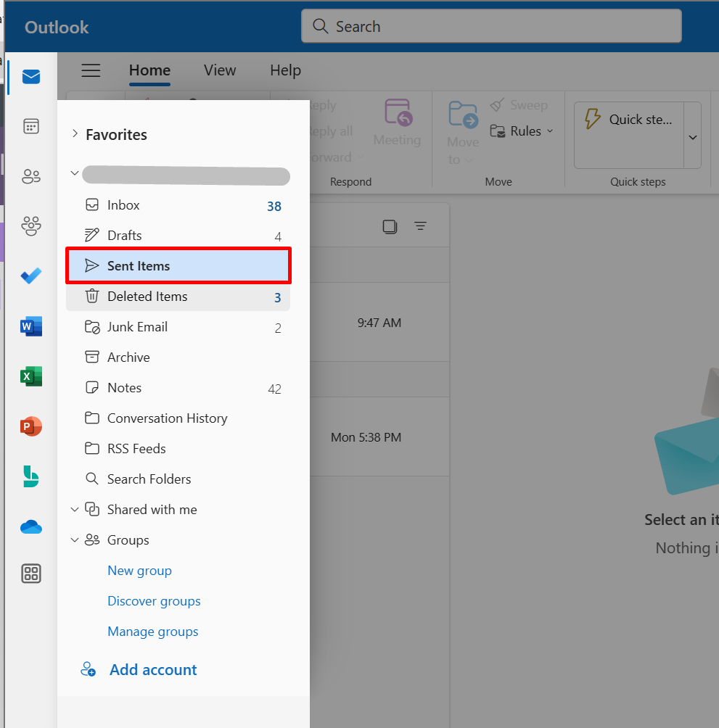The width and height of the screenshot is (719, 728).
Task: Open the Rules dropdown
Action: (522, 131)
